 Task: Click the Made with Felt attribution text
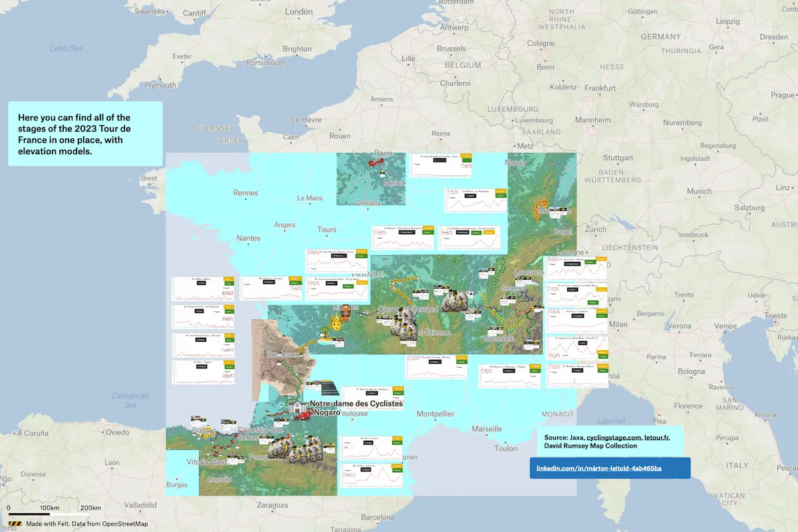point(86,524)
